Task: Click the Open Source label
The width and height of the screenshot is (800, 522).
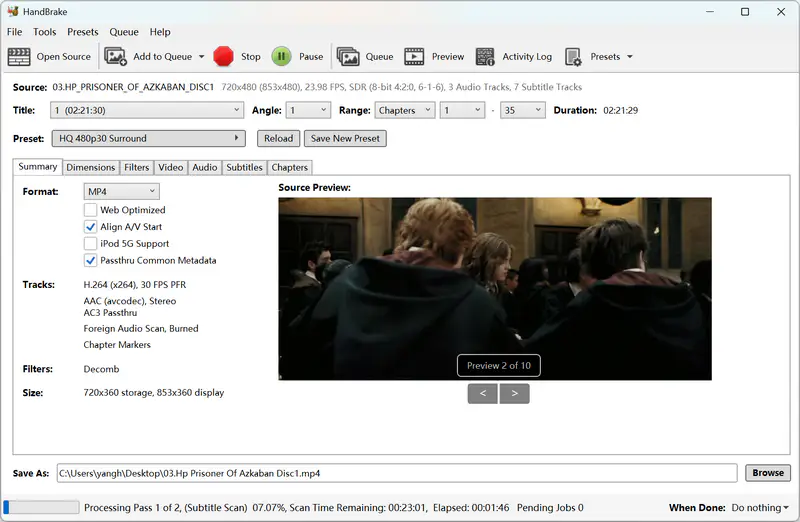Action: [x=63, y=57]
